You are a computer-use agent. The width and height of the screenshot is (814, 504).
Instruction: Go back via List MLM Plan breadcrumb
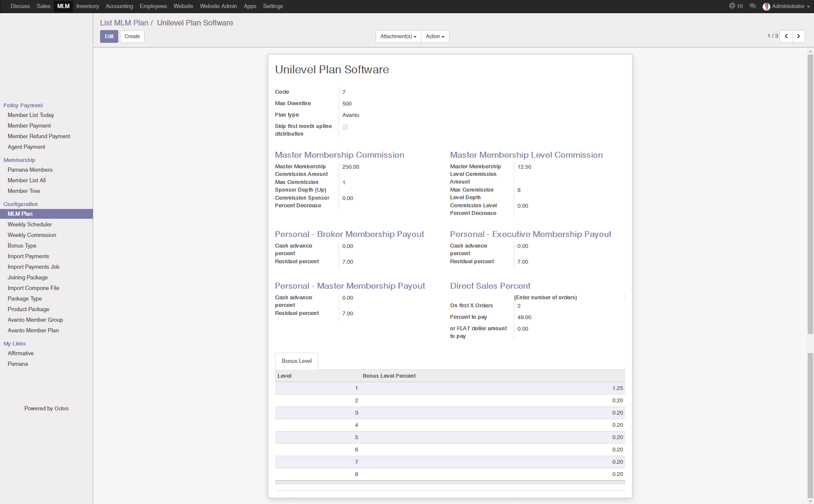pyautogui.click(x=124, y=23)
